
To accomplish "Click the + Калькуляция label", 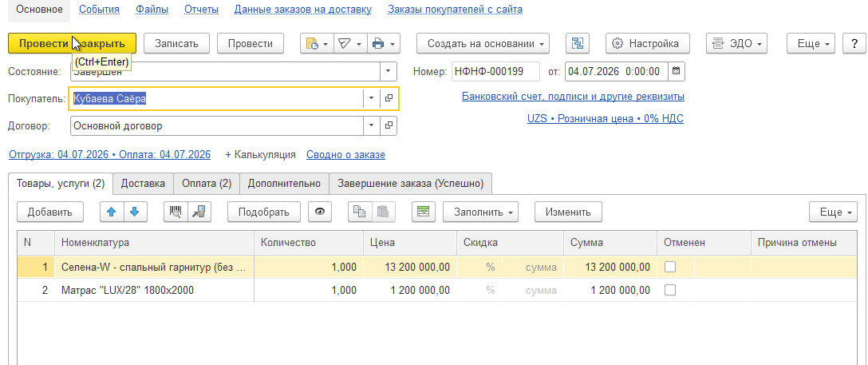I will pos(260,154).
